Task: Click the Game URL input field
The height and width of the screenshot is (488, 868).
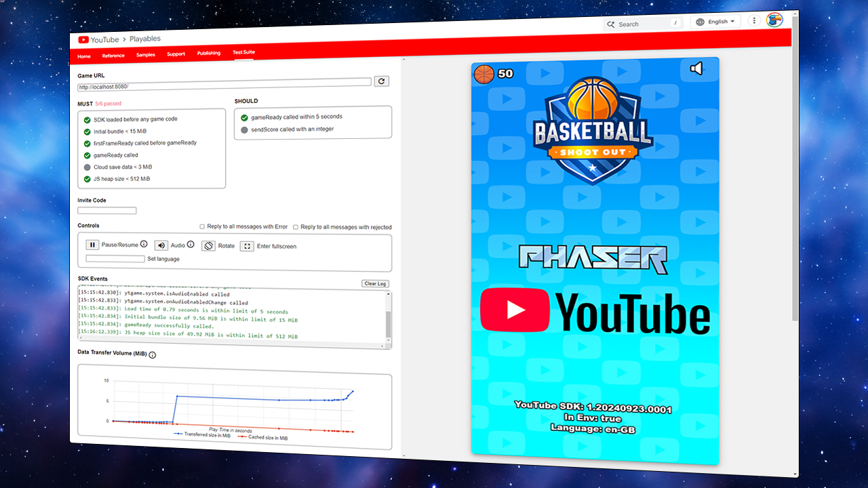Action: pos(224,85)
